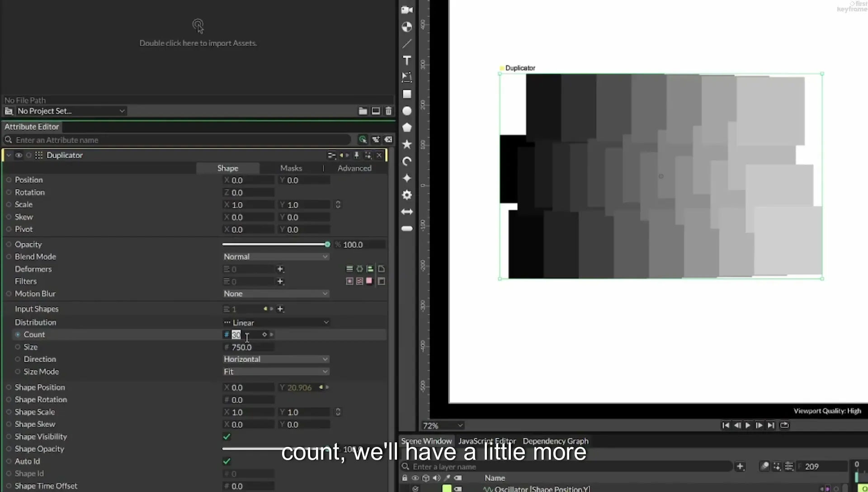Select the Line tool in toolbar
Screen dimensions: 868x492
[407, 43]
